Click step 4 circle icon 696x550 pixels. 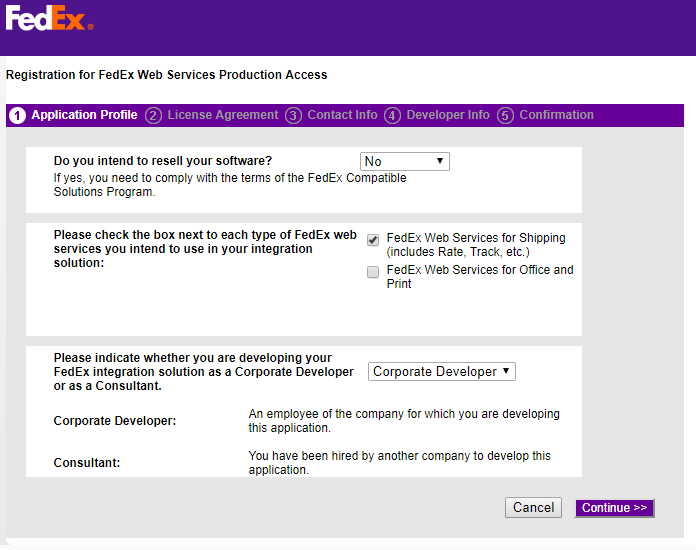click(392, 116)
